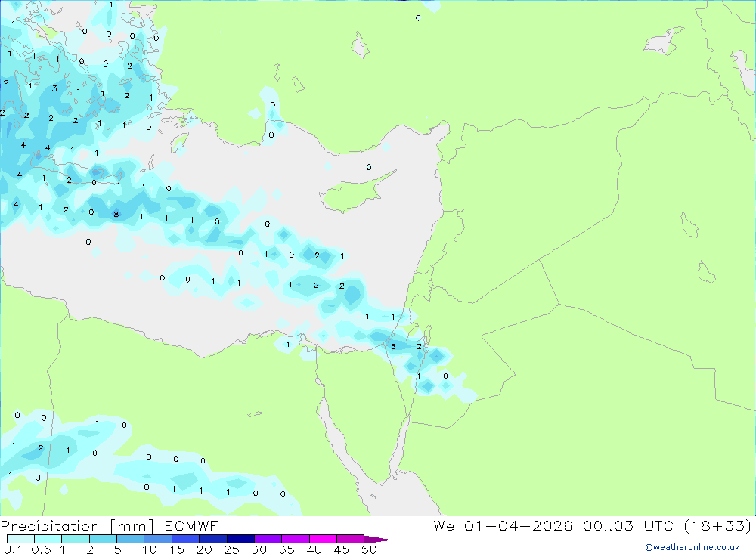Pick the 0.1–0.5 mm palest cyan legend swatch
Image resolution: width=756 pixels, height=554 pixels.
point(20,539)
